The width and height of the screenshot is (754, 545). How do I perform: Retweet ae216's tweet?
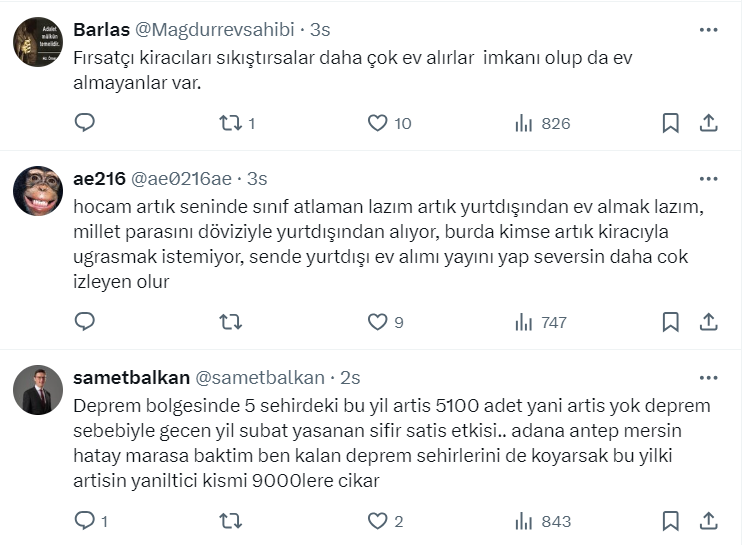tap(230, 322)
